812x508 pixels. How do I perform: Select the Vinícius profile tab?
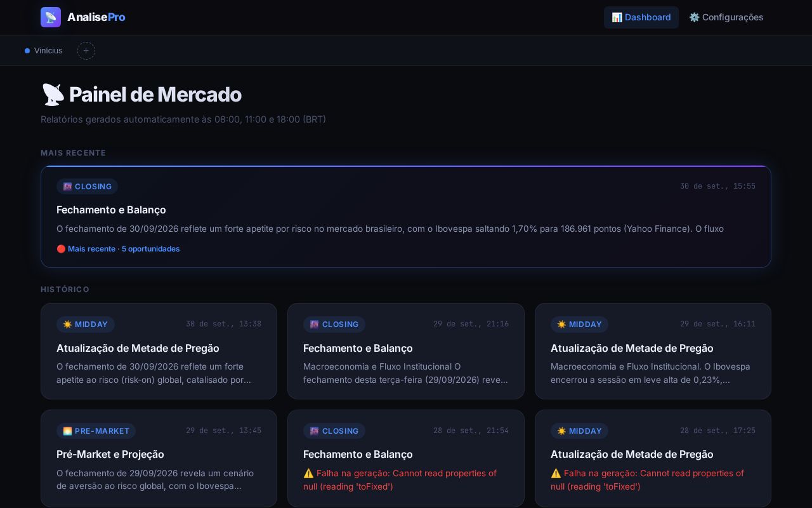pyautogui.click(x=44, y=51)
